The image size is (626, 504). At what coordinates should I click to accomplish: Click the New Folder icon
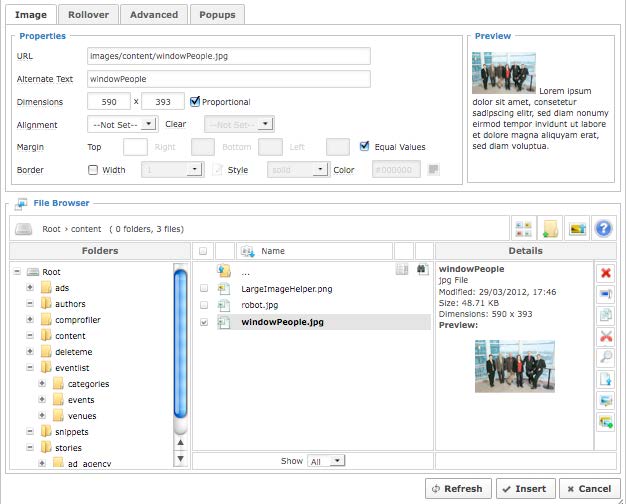point(549,229)
